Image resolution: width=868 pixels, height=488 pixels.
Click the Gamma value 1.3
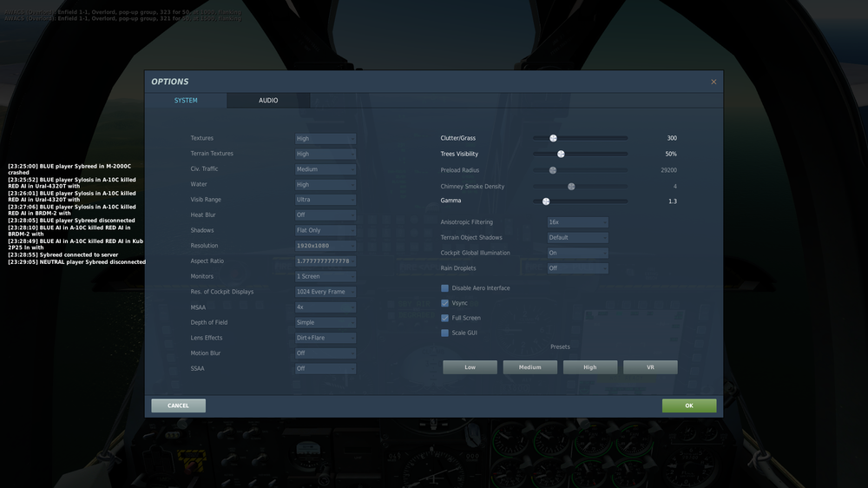click(673, 201)
